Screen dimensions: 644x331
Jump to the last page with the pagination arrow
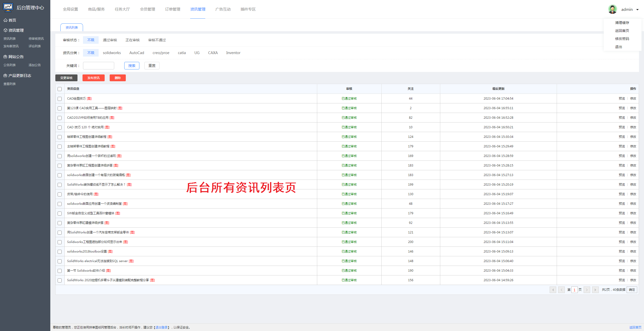[x=595, y=290]
